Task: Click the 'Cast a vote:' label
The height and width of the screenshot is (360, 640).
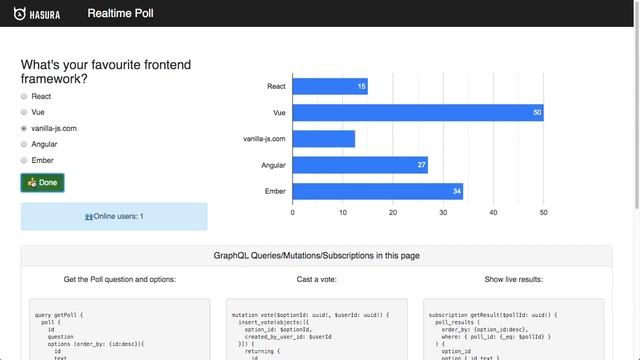Action: (x=316, y=279)
